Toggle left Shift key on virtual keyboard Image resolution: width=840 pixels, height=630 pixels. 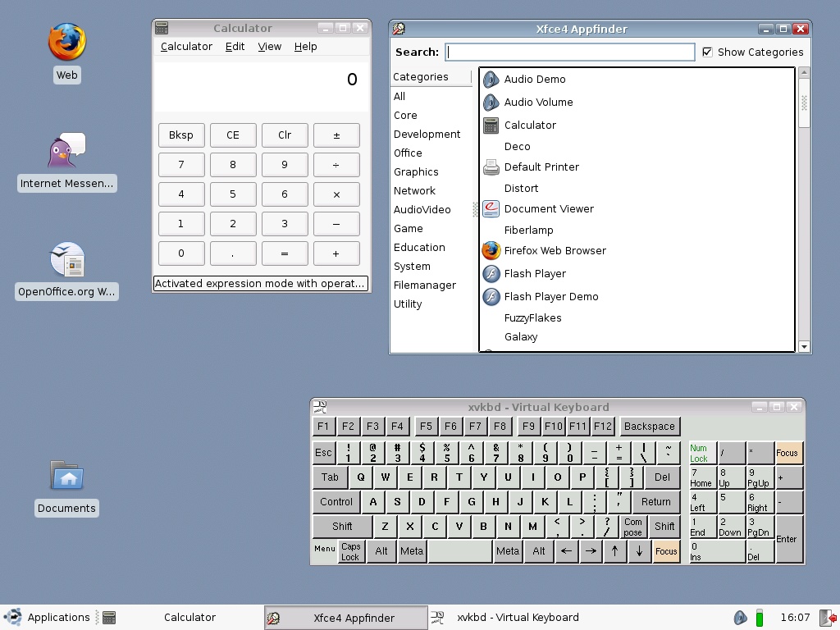[x=342, y=527]
